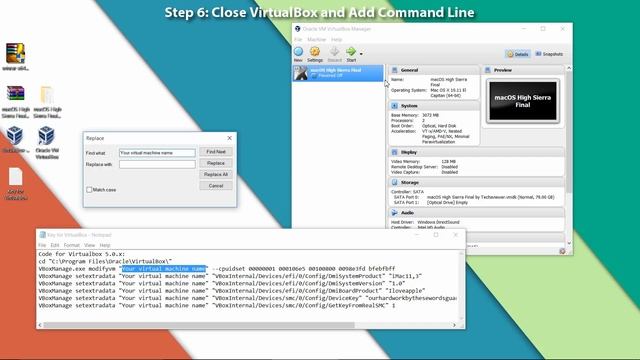
Task: Maximize the Notepad window
Action: [x=436, y=235]
